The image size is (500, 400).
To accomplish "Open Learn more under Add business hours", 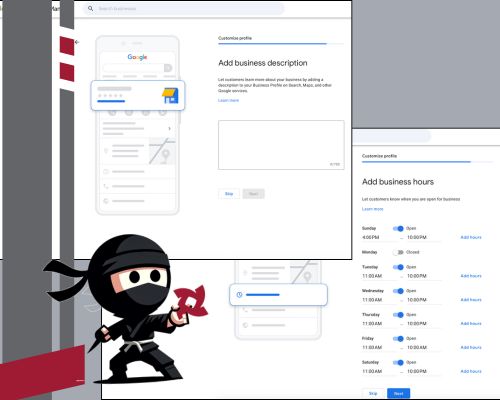I will (372, 209).
